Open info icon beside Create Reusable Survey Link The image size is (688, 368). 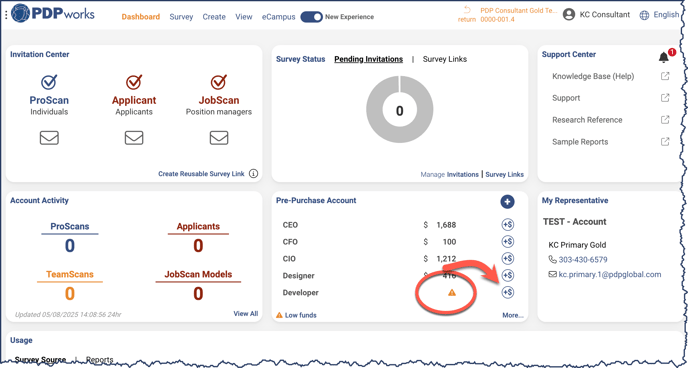click(253, 174)
